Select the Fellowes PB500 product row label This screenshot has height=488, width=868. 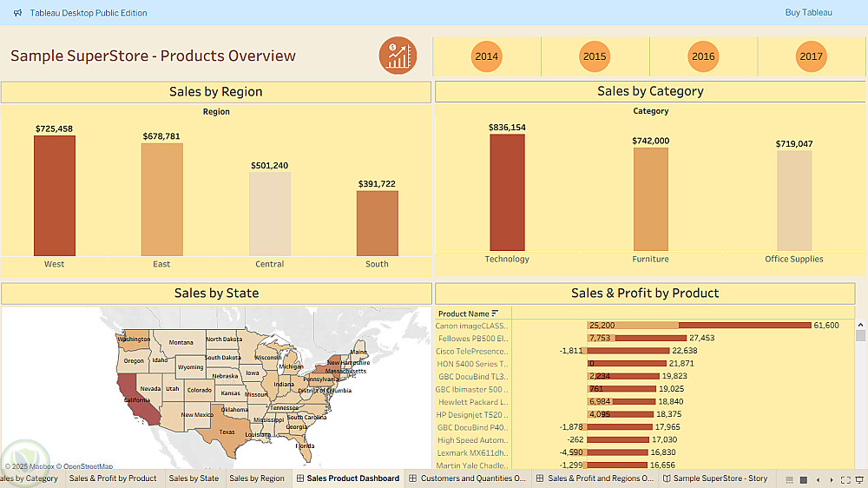point(473,339)
